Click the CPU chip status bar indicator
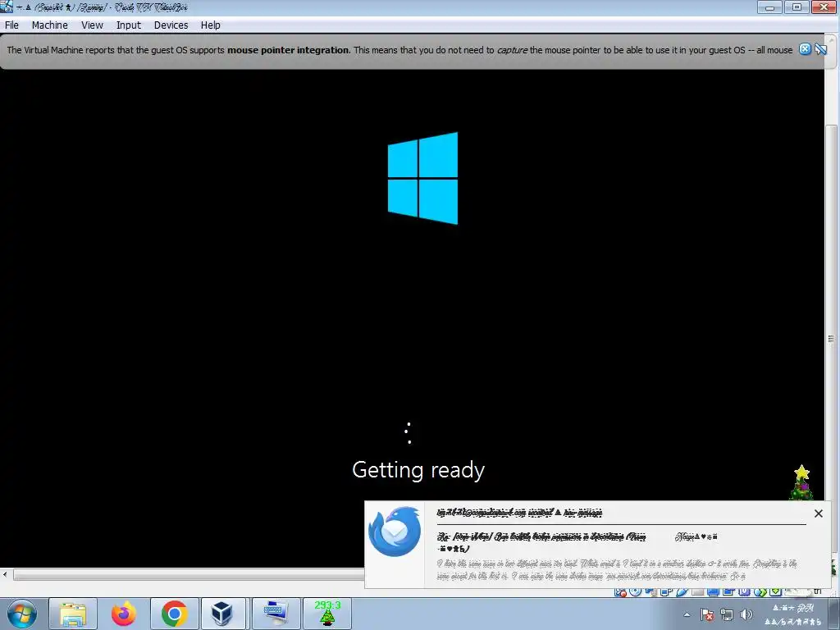Image resolution: width=840 pixels, height=630 pixels. (x=744, y=591)
